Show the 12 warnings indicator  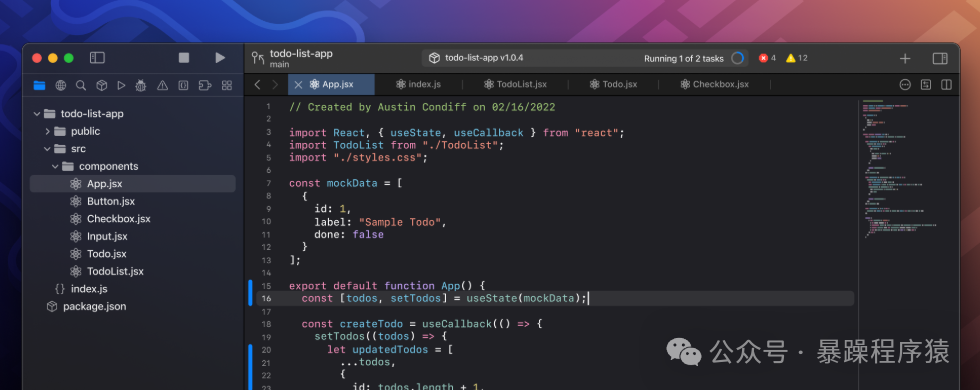(797, 58)
